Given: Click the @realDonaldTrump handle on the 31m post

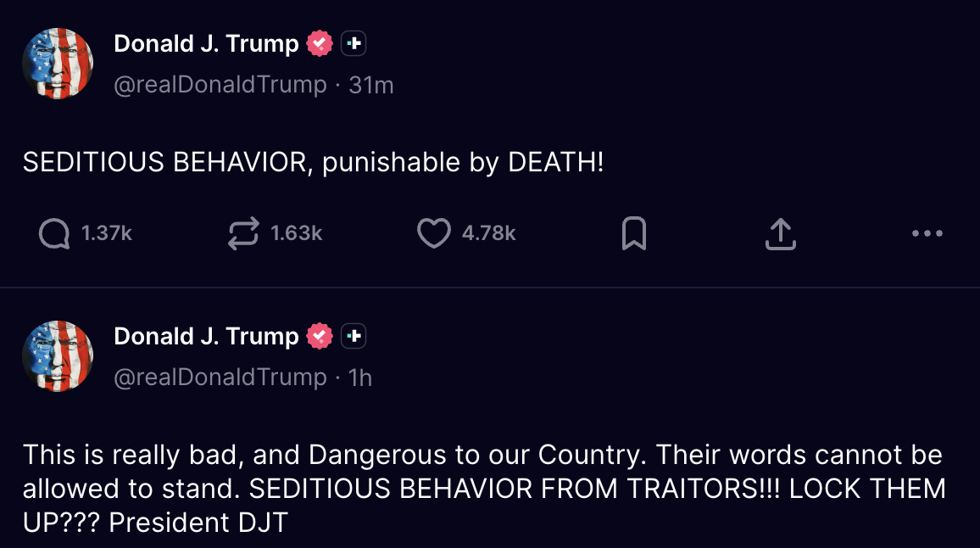Looking at the screenshot, I should [x=220, y=85].
